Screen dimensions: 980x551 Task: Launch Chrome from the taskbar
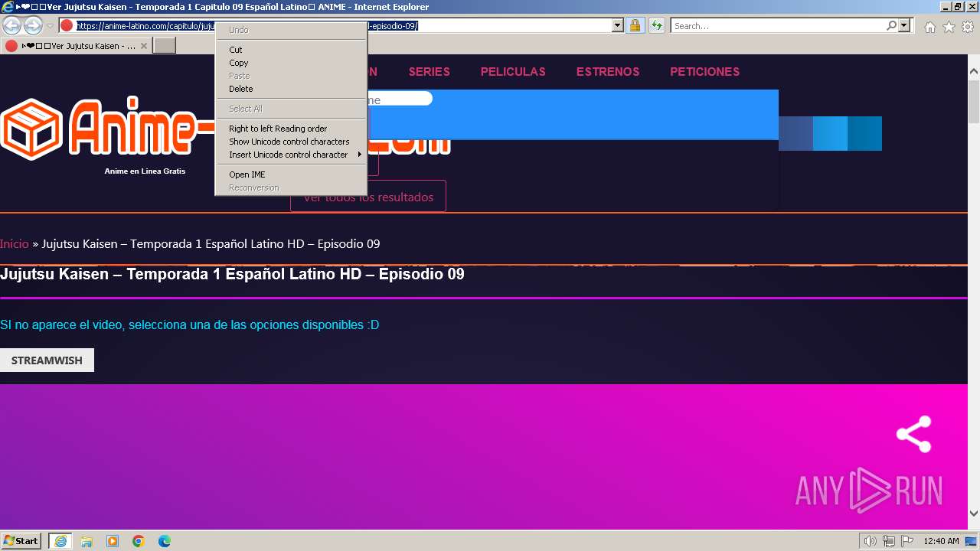(139, 541)
